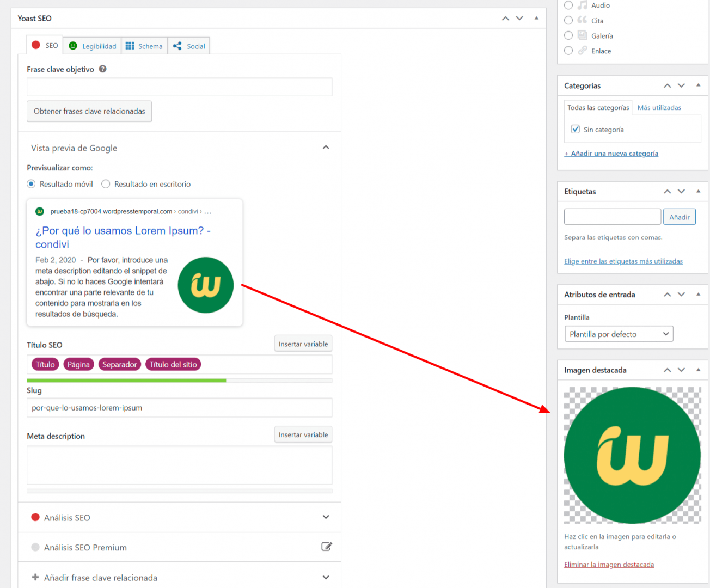This screenshot has width=710, height=588.
Task: Click Insertar variable for Título SEO
Action: pyautogui.click(x=303, y=344)
